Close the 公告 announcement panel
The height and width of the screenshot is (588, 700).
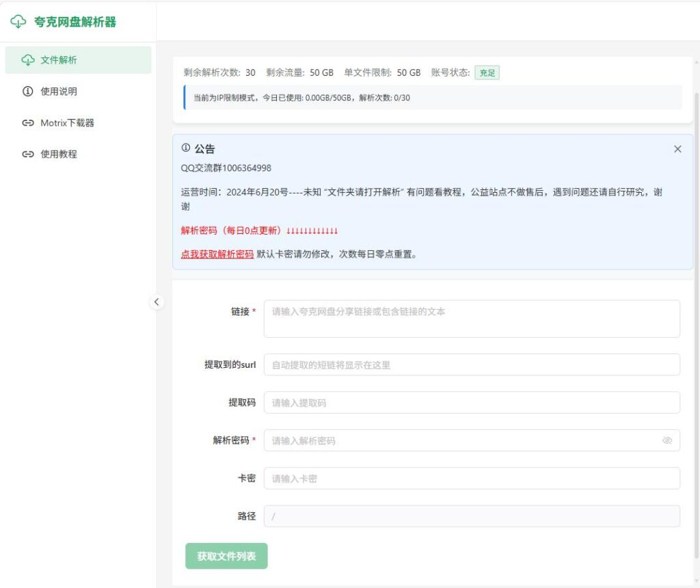click(677, 149)
